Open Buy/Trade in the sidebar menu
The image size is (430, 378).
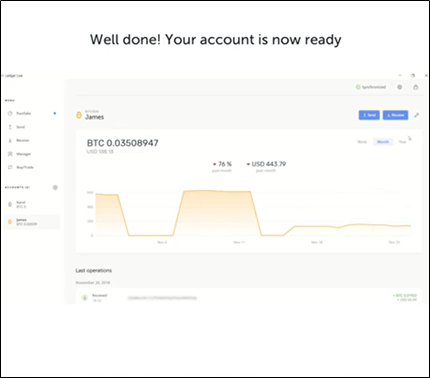25,167
